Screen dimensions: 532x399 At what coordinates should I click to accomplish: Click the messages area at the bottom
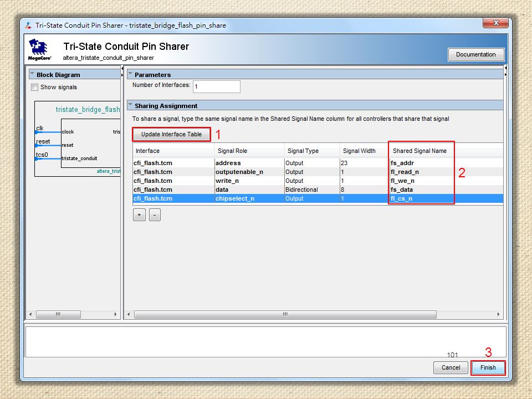(265, 342)
